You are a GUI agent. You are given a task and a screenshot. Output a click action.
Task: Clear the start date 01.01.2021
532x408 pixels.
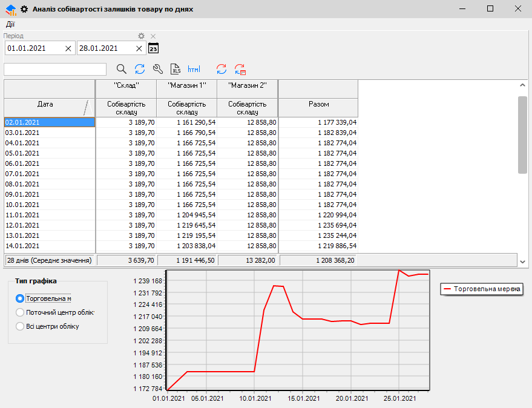coord(68,48)
